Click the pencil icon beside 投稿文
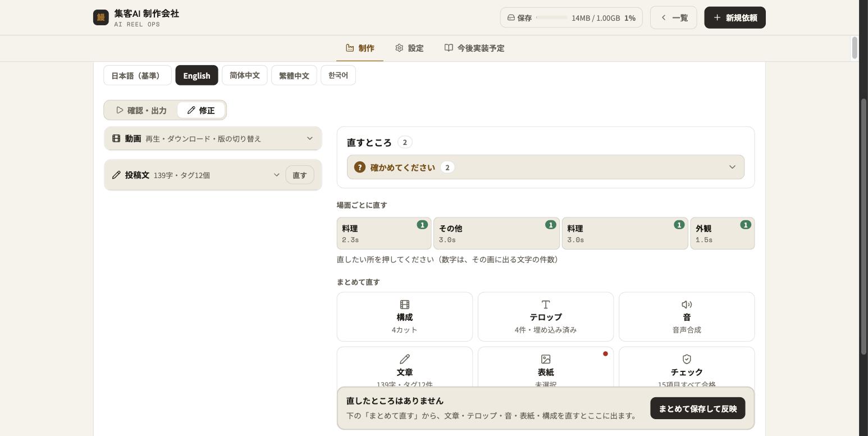 click(116, 175)
